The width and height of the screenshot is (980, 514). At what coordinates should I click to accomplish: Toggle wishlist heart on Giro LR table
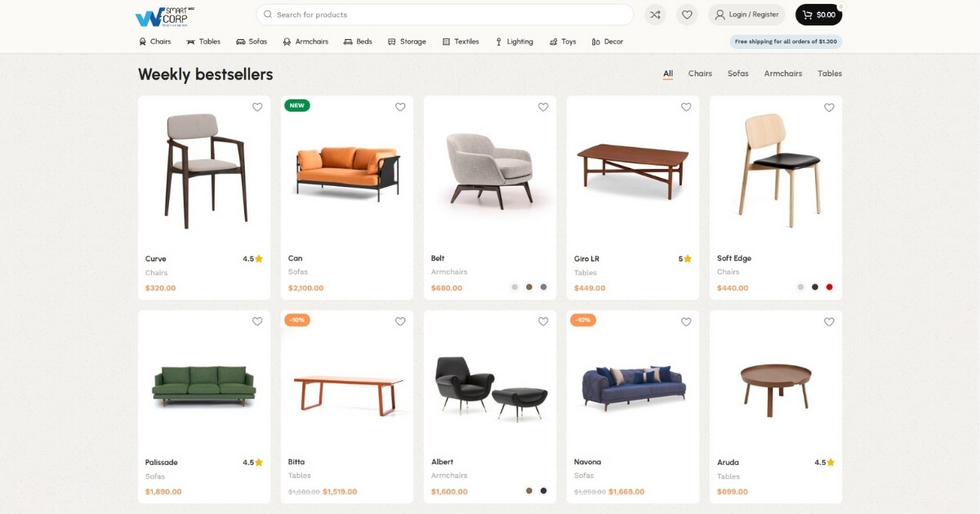click(686, 107)
